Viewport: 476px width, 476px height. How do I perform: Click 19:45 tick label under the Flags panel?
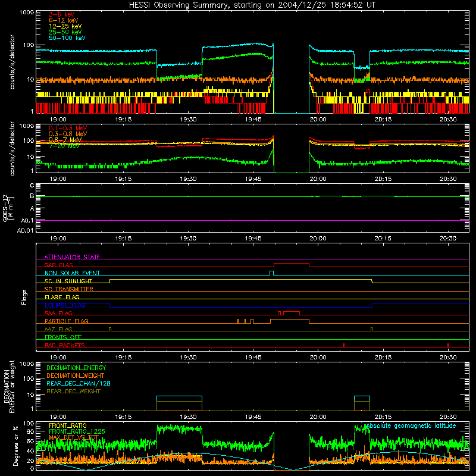pos(253,358)
